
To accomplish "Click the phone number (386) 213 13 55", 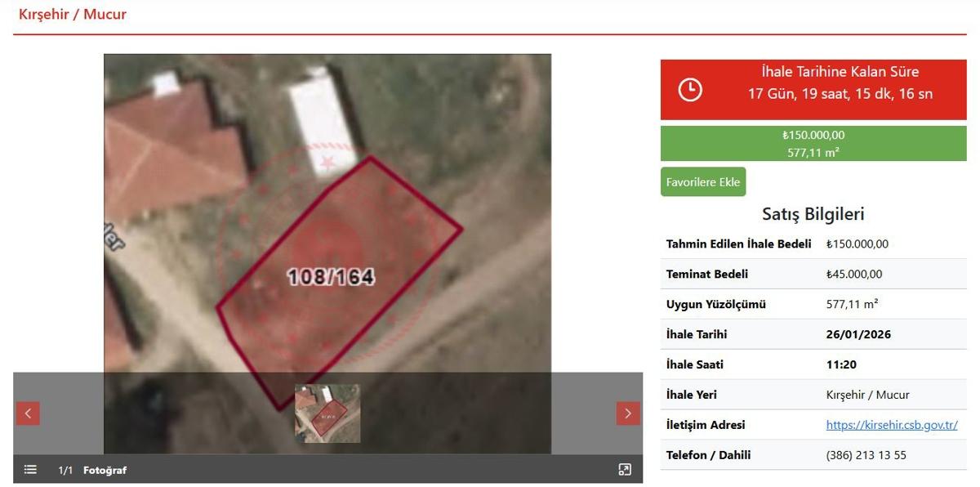I will pyautogui.click(x=866, y=455).
